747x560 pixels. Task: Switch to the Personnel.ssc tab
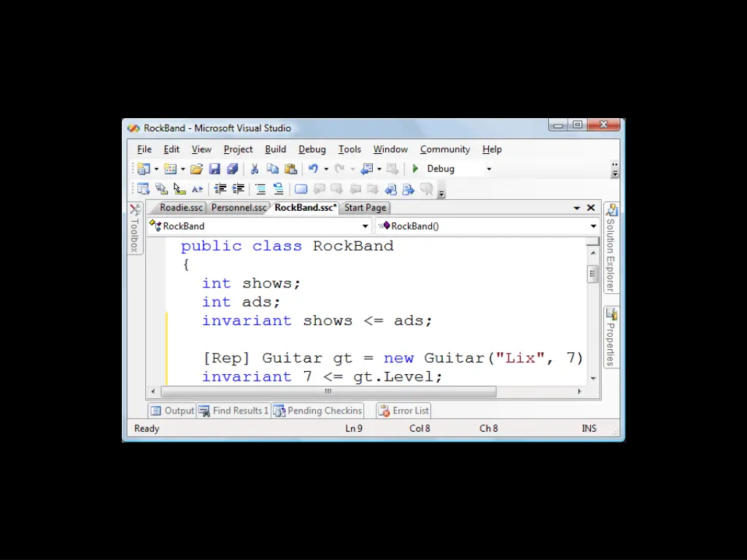(239, 208)
